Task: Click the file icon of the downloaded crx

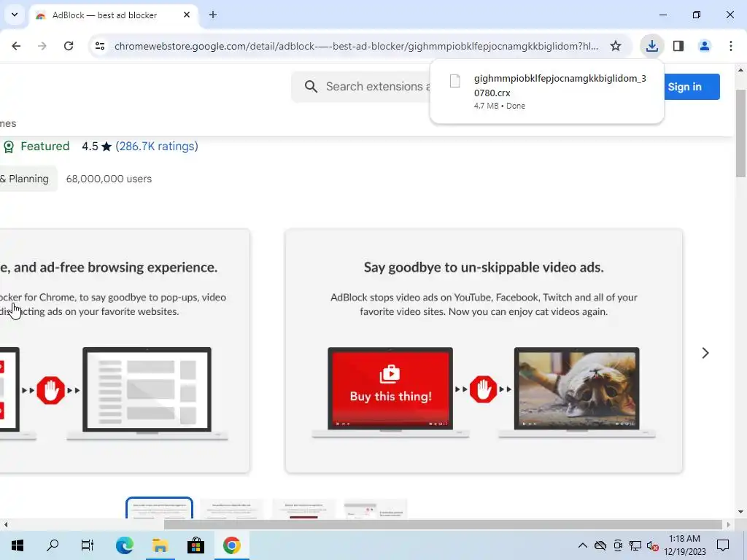Action: (455, 81)
